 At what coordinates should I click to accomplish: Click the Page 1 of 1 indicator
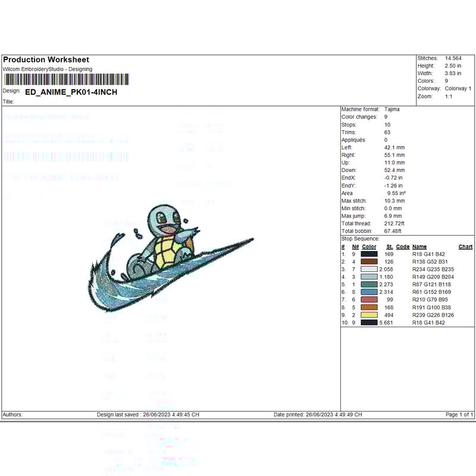[x=459, y=414]
